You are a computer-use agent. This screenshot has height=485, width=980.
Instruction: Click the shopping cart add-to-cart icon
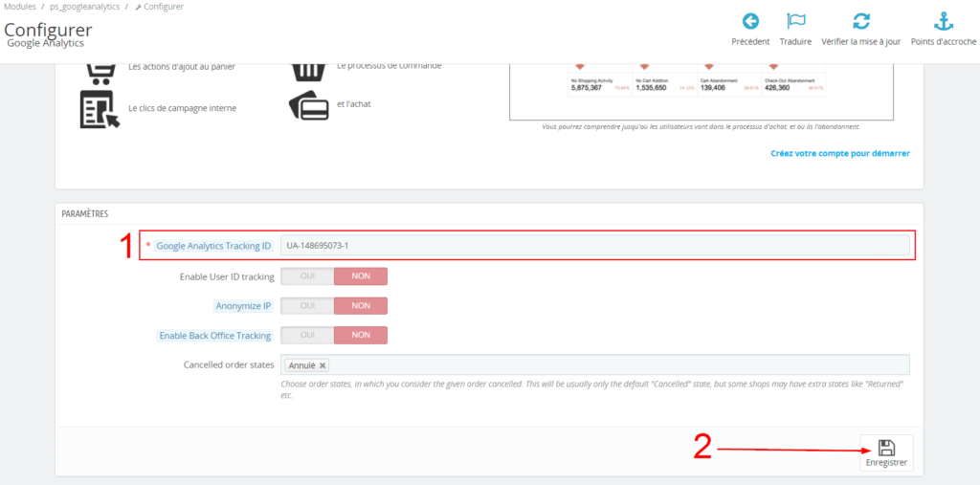tap(100, 72)
